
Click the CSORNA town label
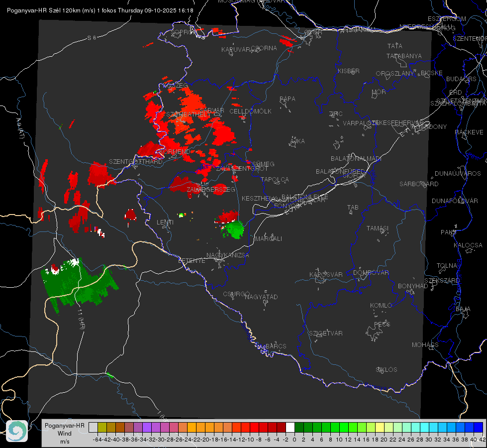tap(264, 48)
